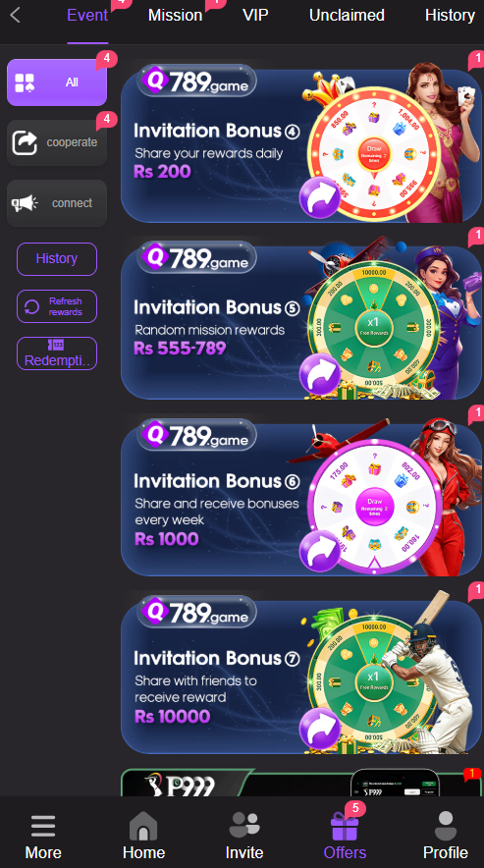
Task: Open the Home icon in bottom bar
Action: click(x=143, y=827)
